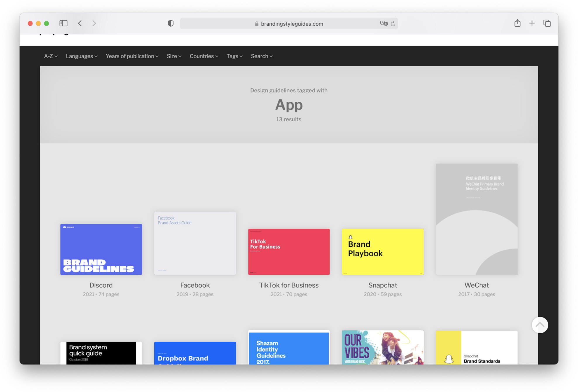
Task: Open the Tags dropdown
Action: [234, 56]
